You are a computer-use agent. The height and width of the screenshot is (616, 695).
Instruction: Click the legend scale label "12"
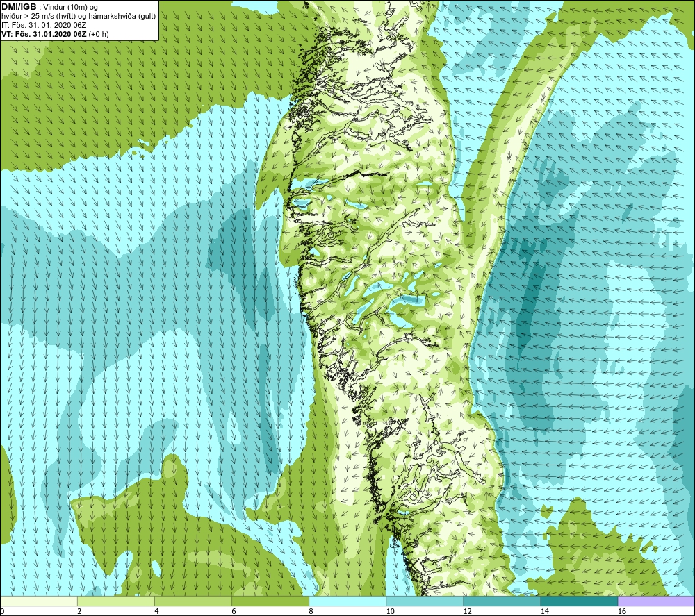[467, 611]
